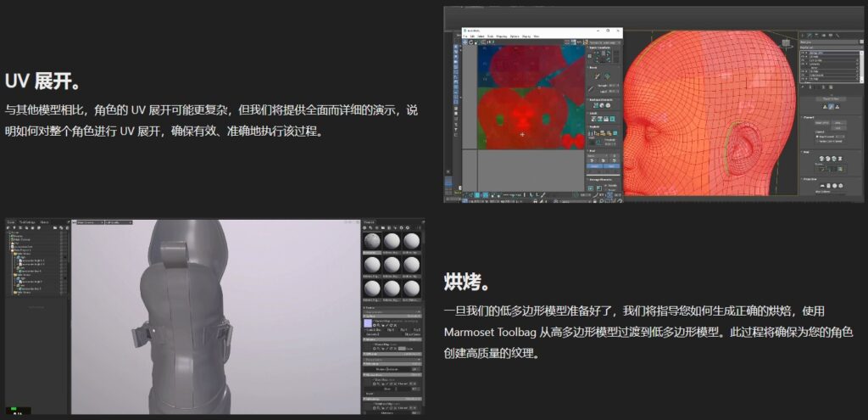
Task: Select the Move tool in Edit UVWs toolbar
Action: [465, 42]
